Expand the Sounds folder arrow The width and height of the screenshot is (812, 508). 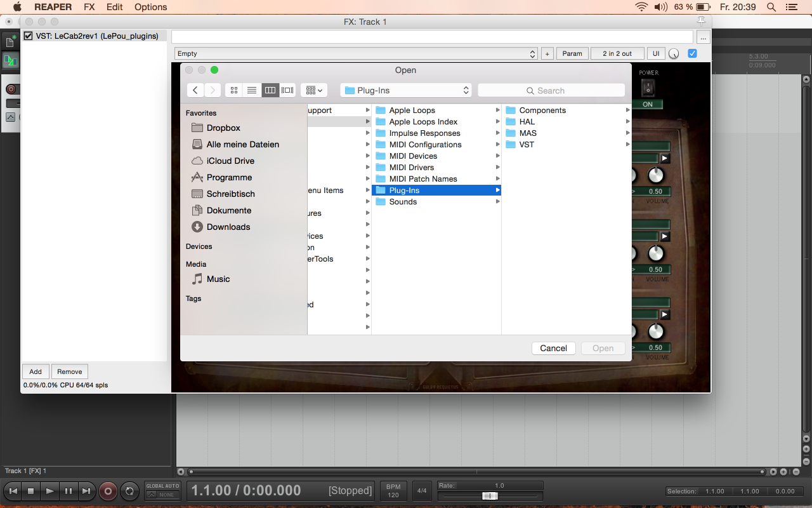497,201
